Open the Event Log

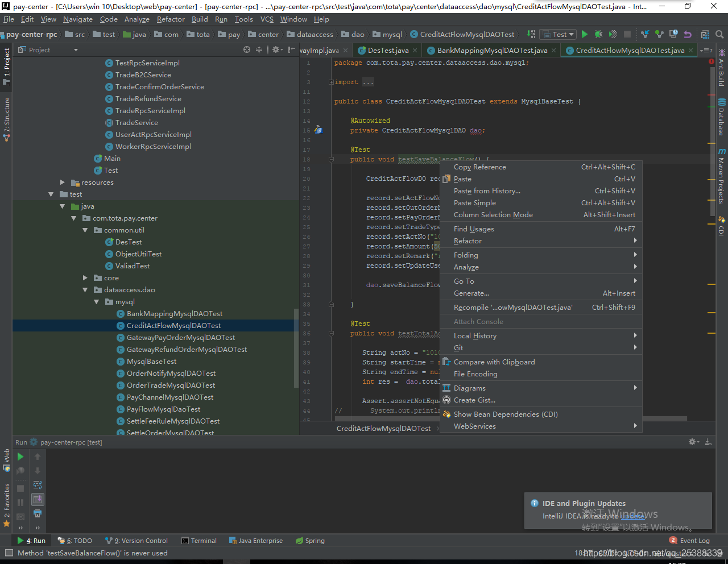click(689, 541)
